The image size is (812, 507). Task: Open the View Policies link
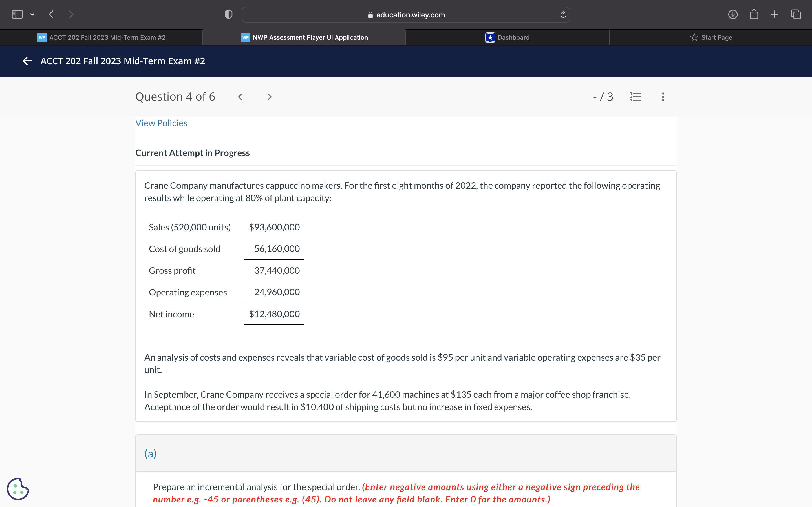tap(161, 123)
